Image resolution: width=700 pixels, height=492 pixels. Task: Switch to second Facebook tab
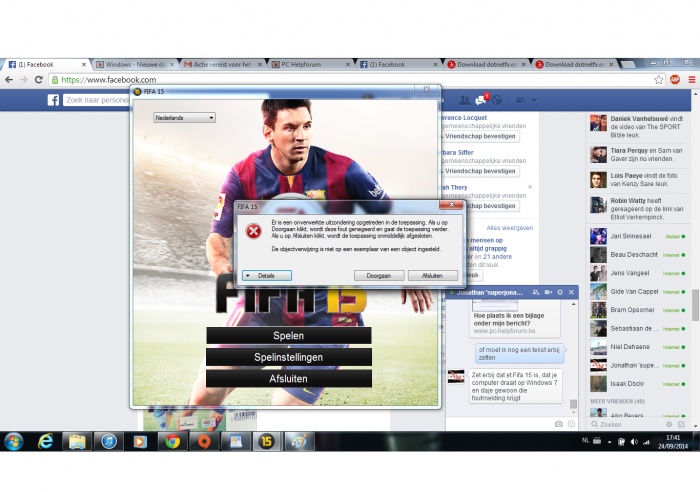click(399, 64)
